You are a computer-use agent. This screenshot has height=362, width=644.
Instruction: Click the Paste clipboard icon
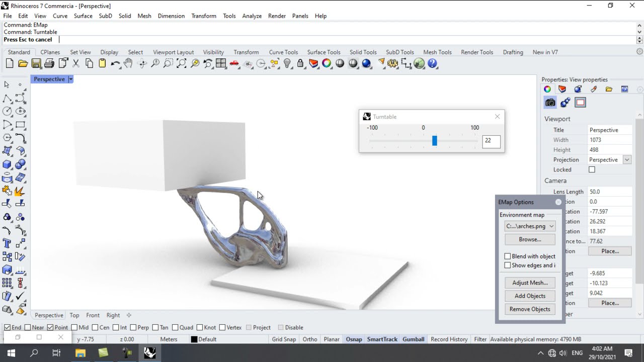(102, 63)
